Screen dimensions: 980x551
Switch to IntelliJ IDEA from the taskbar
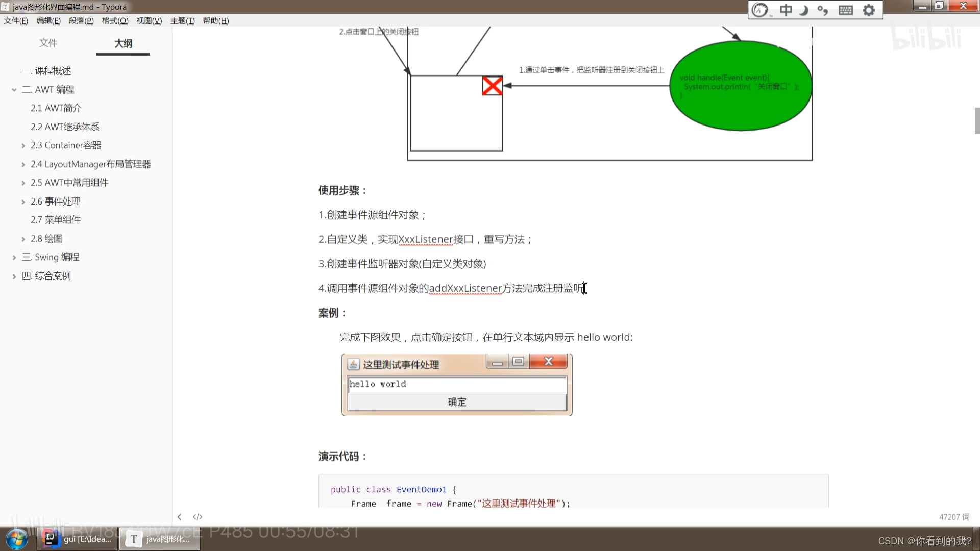click(x=77, y=539)
